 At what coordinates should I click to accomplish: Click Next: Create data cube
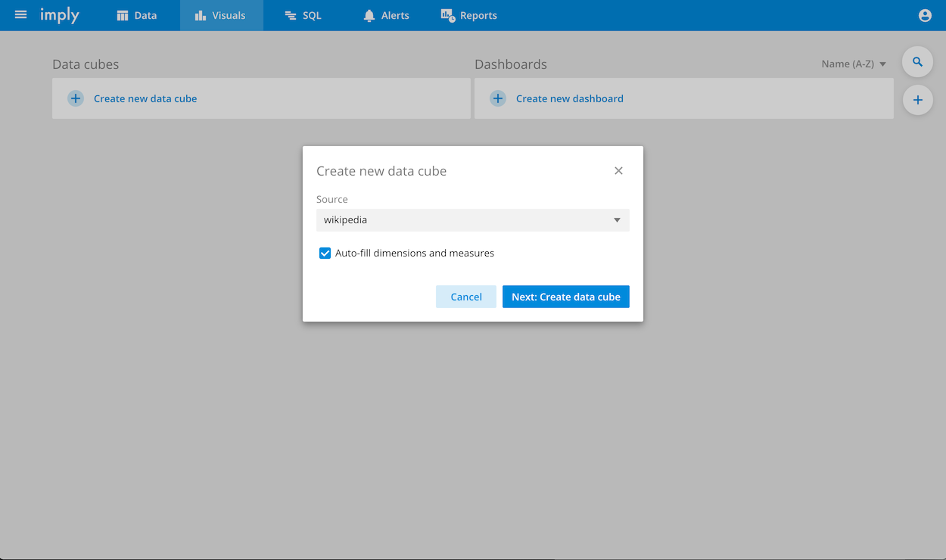click(x=566, y=297)
